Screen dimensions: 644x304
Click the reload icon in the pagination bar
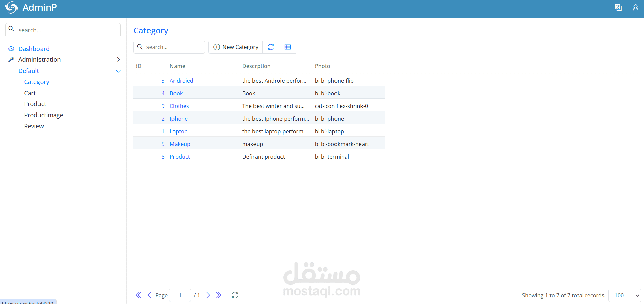[235, 295]
